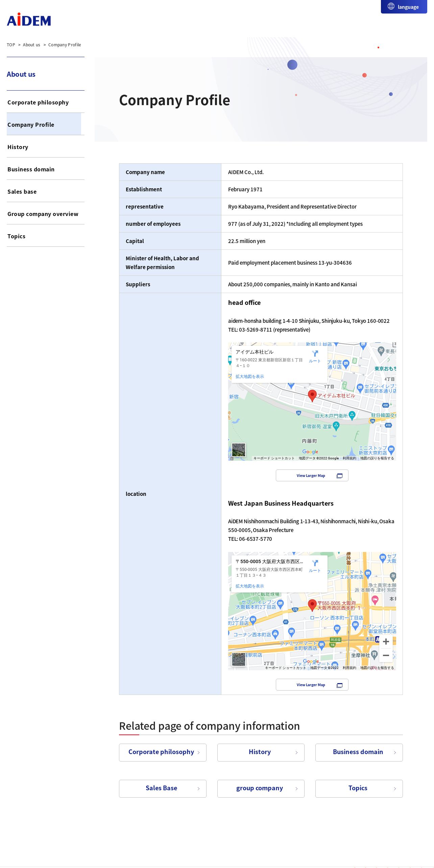
Task: Click the 'About 250,000 companies' suppliers value
Action: click(292, 284)
